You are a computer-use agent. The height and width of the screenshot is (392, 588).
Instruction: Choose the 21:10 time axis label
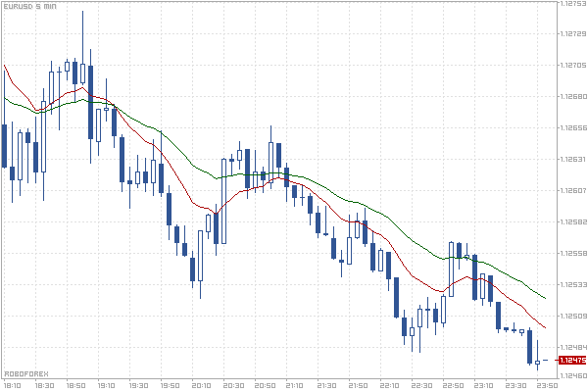pos(295,385)
